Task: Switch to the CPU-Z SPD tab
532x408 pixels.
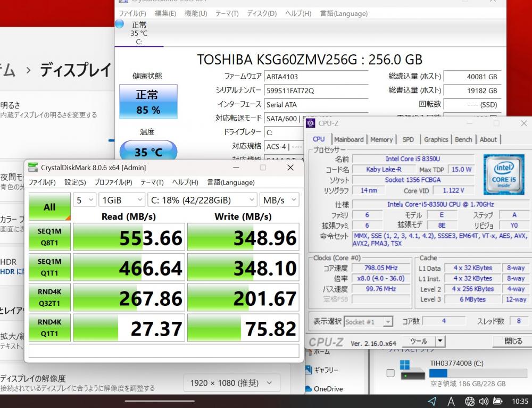Action: pos(408,139)
